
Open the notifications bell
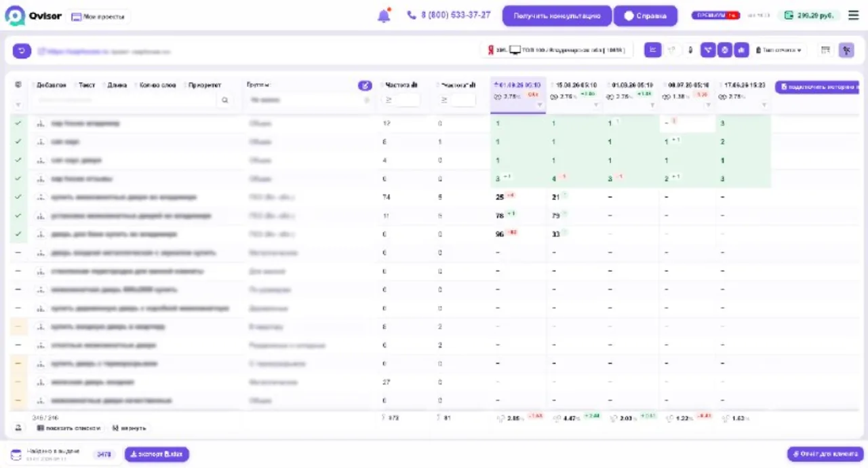click(384, 15)
